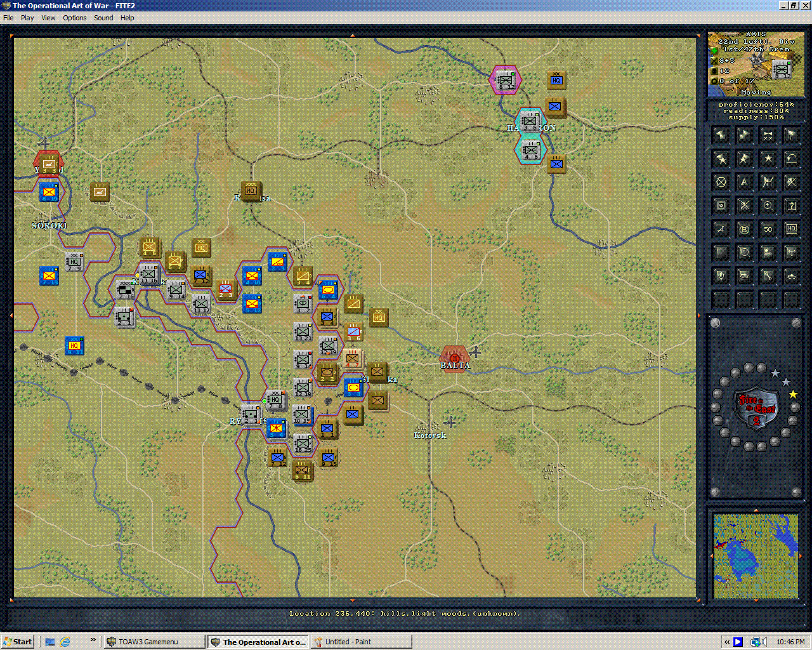This screenshot has width=812, height=650.
Task: Open the Options menu
Action: pyautogui.click(x=74, y=18)
